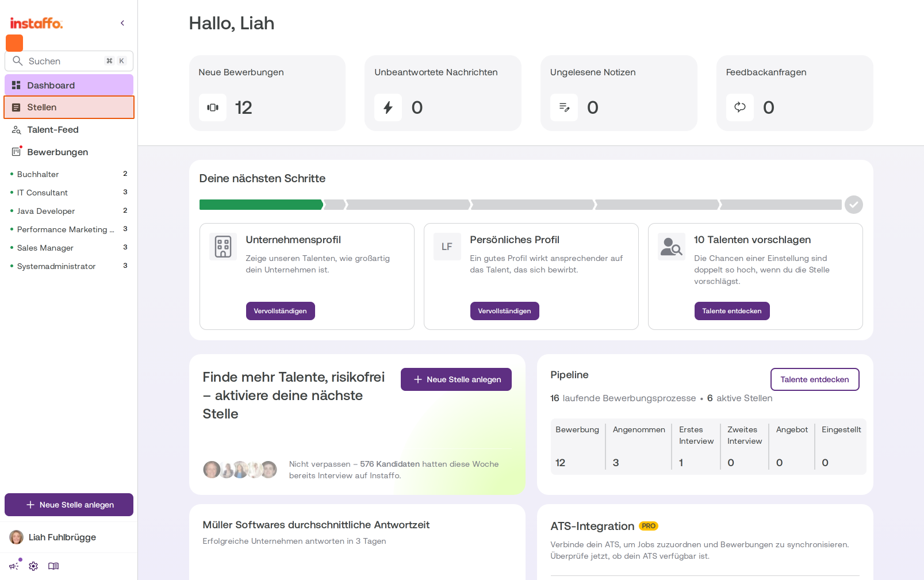Viewport: 924px width, 580px height.
Task: Click the search magnifier icon
Action: [x=18, y=61]
